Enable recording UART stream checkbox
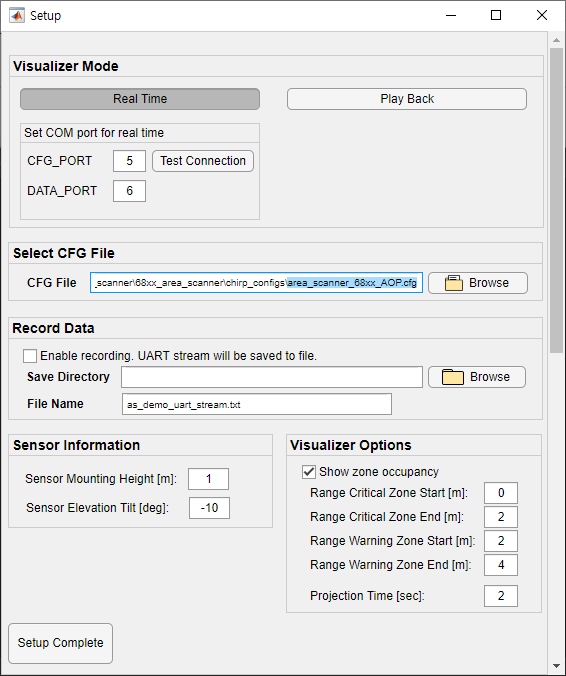Screen dimensions: 566x676 [x=30, y=356]
